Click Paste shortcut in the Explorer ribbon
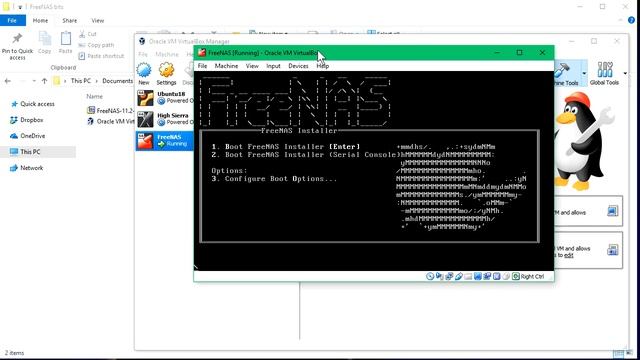The image size is (640, 360). pyautogui.click(x=101, y=56)
